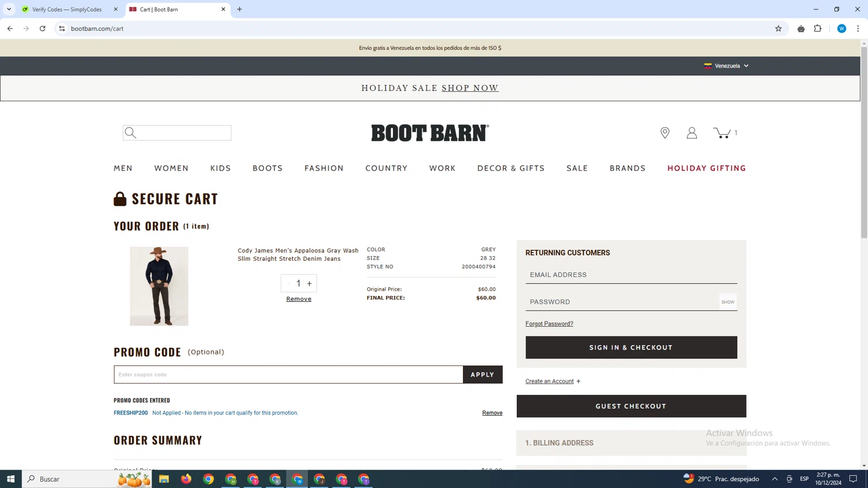
Task: Bookmark this page with the star icon
Action: click(778, 28)
